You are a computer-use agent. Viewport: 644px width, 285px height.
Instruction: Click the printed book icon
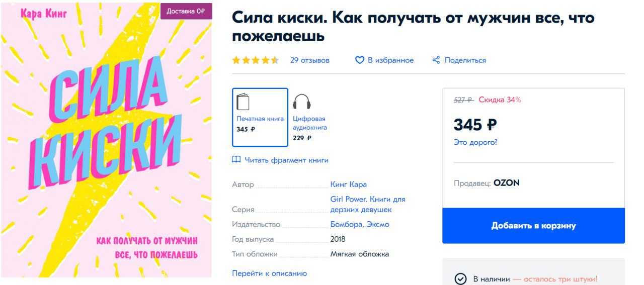(243, 102)
